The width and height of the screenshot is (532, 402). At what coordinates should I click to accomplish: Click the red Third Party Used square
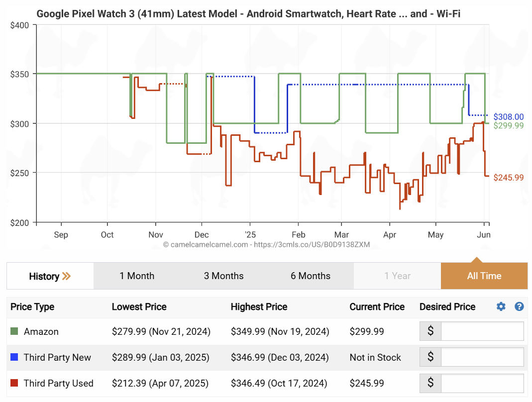(14, 383)
